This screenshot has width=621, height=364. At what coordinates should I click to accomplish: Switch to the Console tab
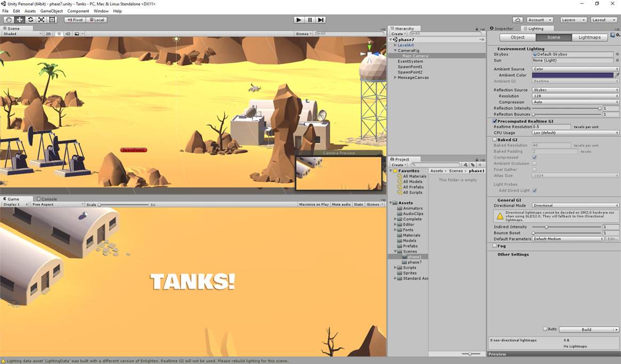[47, 199]
